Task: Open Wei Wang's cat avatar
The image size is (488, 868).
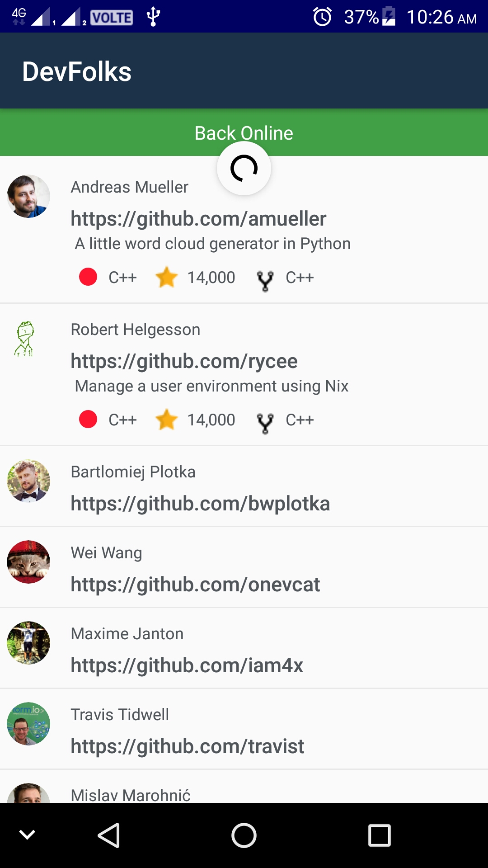Action: point(28,562)
